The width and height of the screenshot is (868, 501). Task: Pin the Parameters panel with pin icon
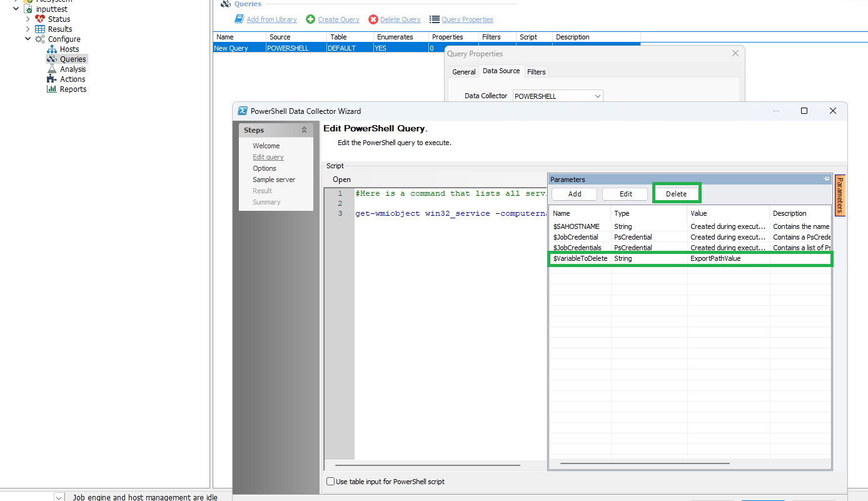tap(827, 180)
